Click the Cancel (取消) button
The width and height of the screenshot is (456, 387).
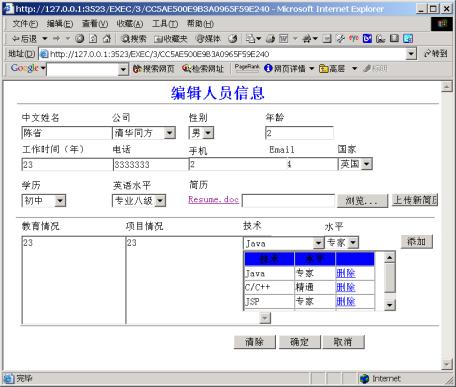point(343,342)
